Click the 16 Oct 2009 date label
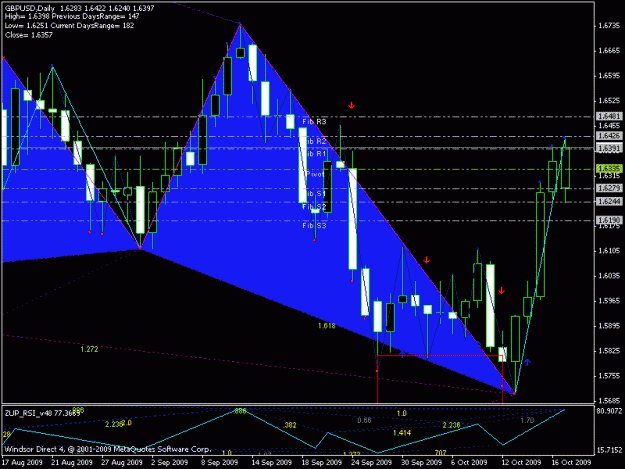 point(571,463)
